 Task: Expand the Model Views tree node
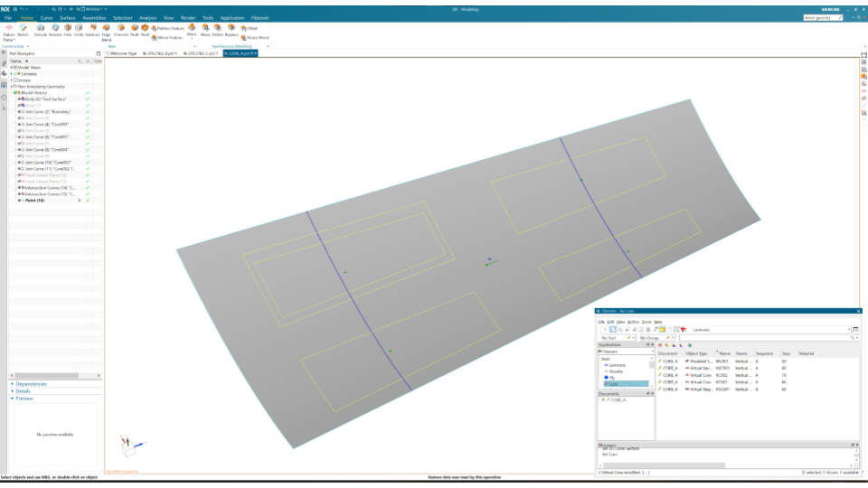click(x=12, y=67)
